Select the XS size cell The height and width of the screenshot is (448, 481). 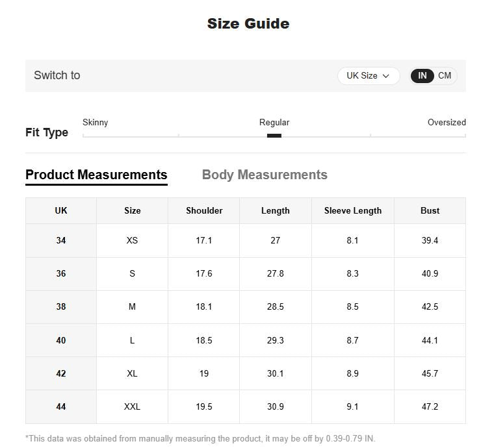132,240
